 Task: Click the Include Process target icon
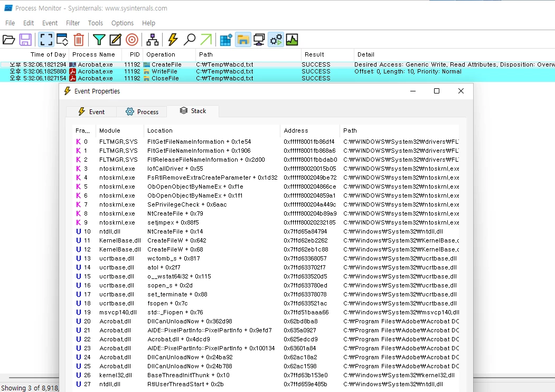click(132, 40)
